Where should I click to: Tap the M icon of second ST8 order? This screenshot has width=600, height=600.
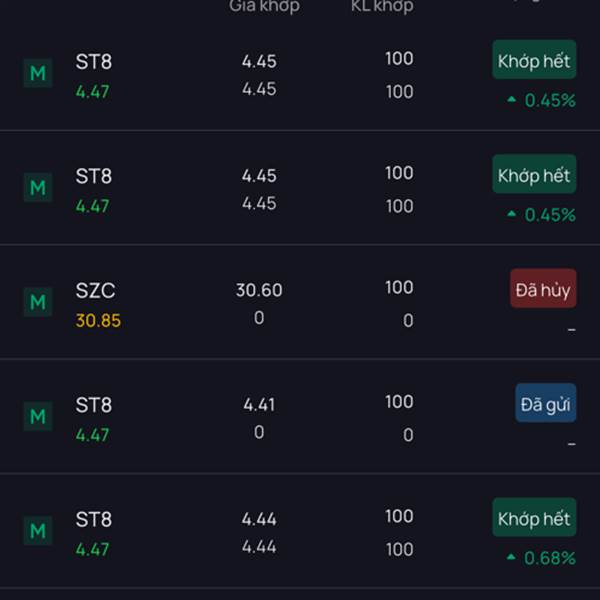[38, 188]
